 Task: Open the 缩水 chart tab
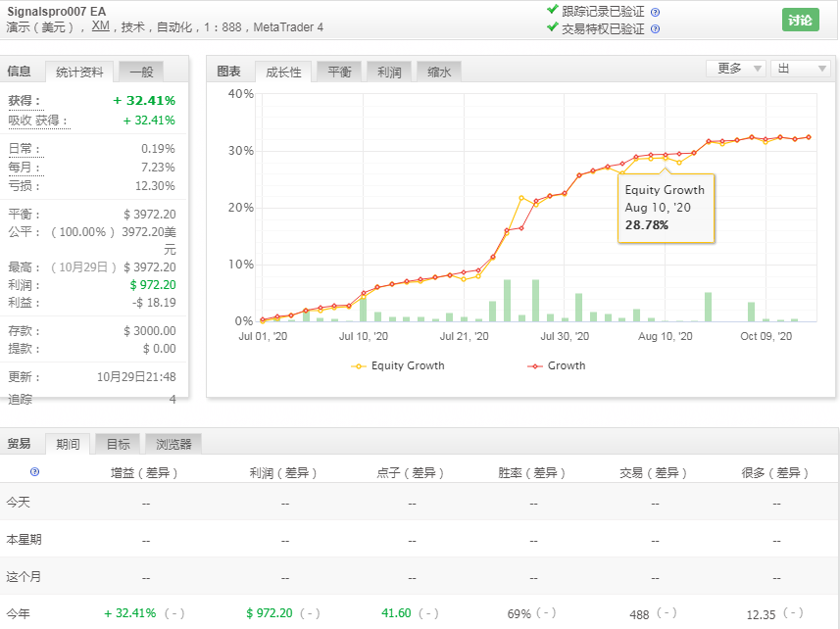(438, 72)
